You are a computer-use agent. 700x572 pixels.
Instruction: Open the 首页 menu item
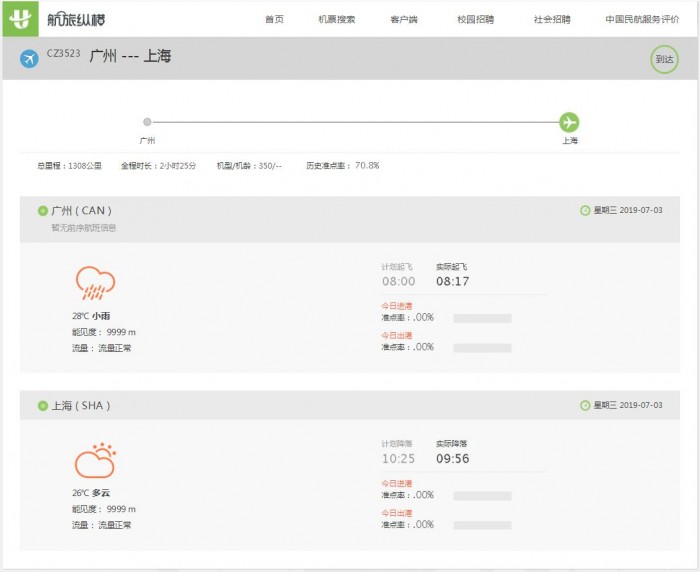[274, 19]
